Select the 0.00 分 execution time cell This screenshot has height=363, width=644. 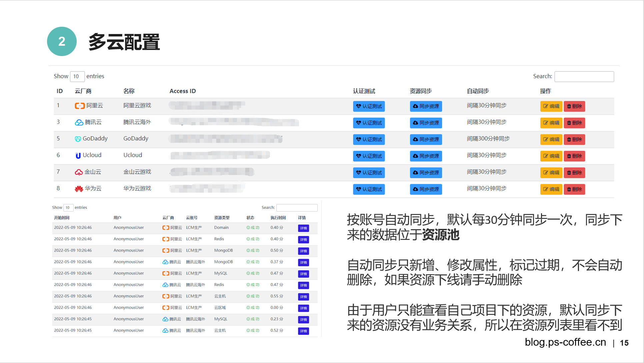point(277,308)
